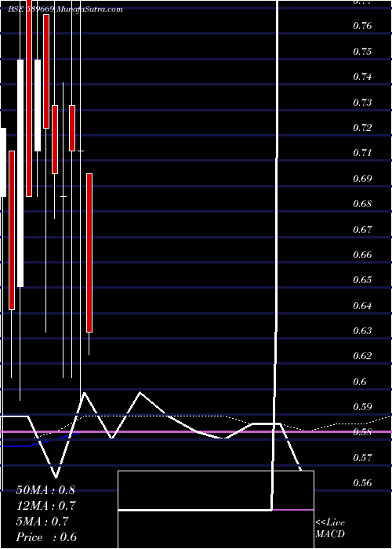The height and width of the screenshot is (549, 392).
Task: Click the 0.72 price axis label
Action: pyautogui.click(x=362, y=127)
